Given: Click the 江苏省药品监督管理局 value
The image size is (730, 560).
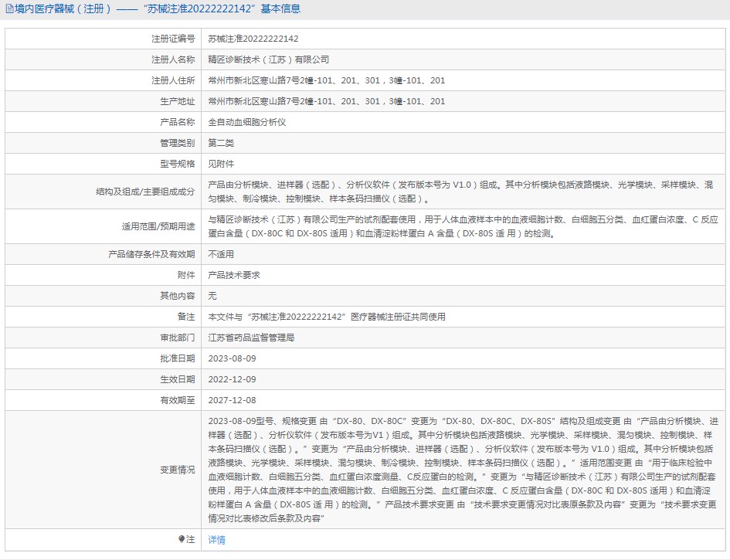Looking at the screenshot, I should [x=251, y=338].
